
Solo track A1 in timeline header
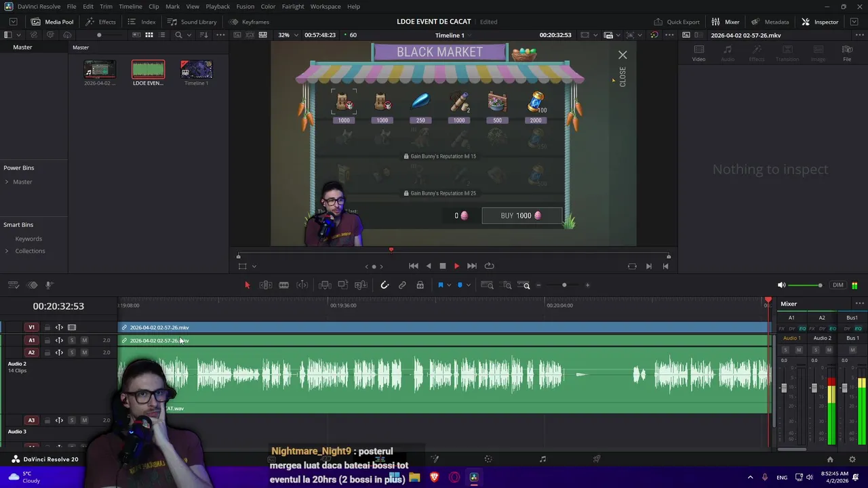[72, 340]
